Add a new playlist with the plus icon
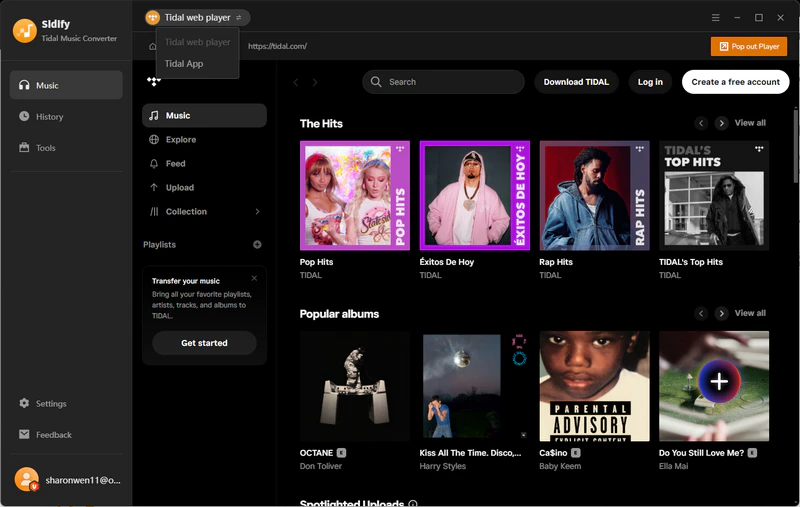This screenshot has width=800, height=507. tap(257, 244)
